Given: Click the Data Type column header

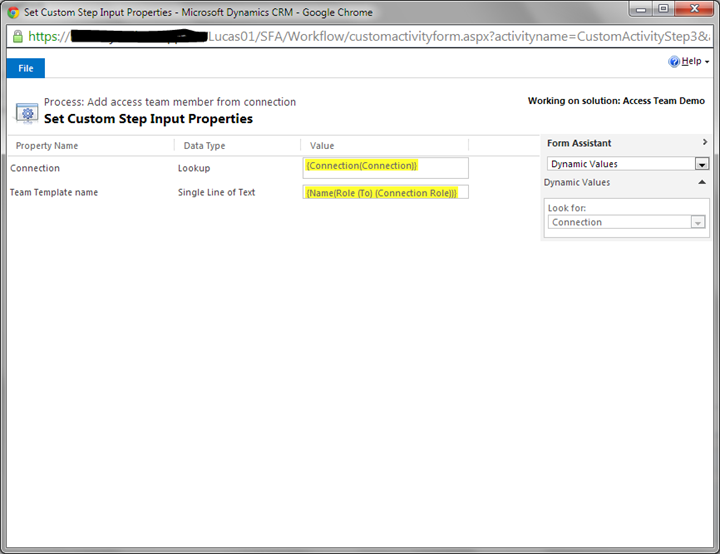Looking at the screenshot, I should 204,146.
